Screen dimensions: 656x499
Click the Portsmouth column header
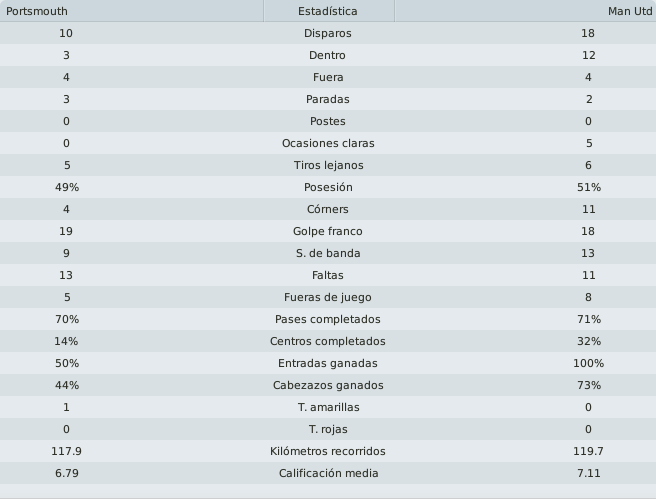pos(131,11)
